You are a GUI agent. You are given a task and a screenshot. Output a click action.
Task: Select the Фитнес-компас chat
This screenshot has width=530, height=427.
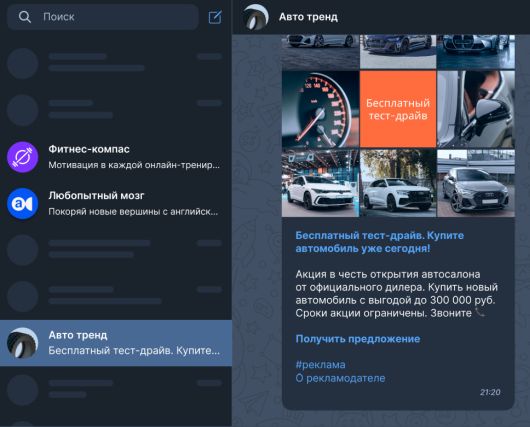click(x=116, y=157)
